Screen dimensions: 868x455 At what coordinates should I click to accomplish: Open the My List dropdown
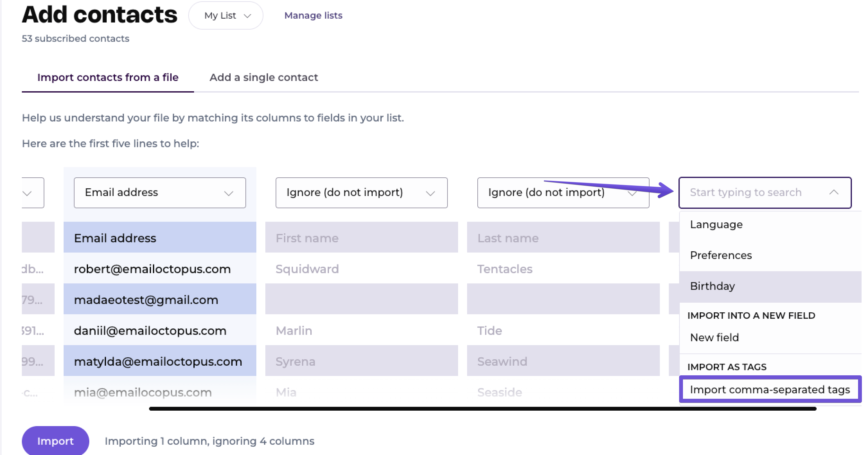[x=226, y=15]
